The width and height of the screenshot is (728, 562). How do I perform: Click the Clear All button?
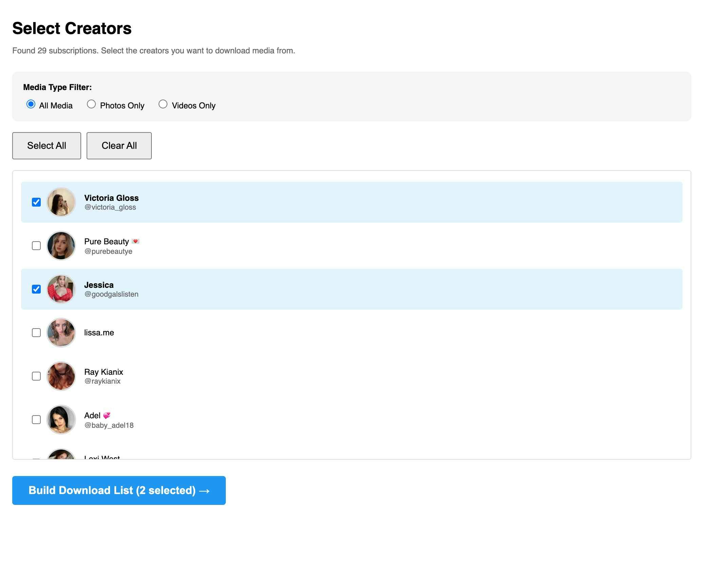119,145
